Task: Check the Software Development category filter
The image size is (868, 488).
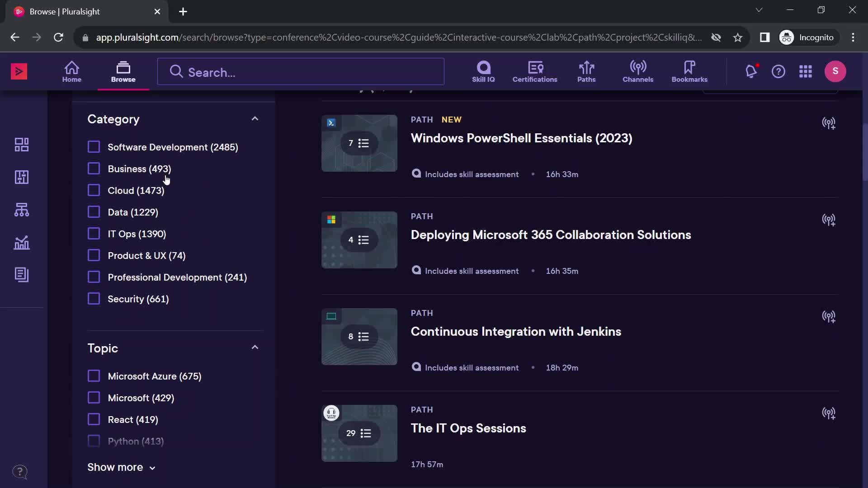Action: click(x=94, y=147)
